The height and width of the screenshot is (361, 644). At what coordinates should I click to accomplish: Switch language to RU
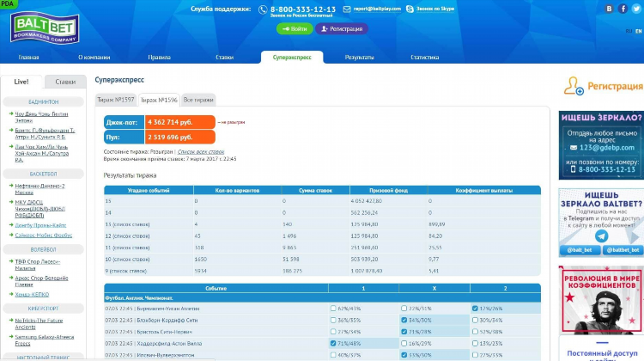pyautogui.click(x=629, y=31)
